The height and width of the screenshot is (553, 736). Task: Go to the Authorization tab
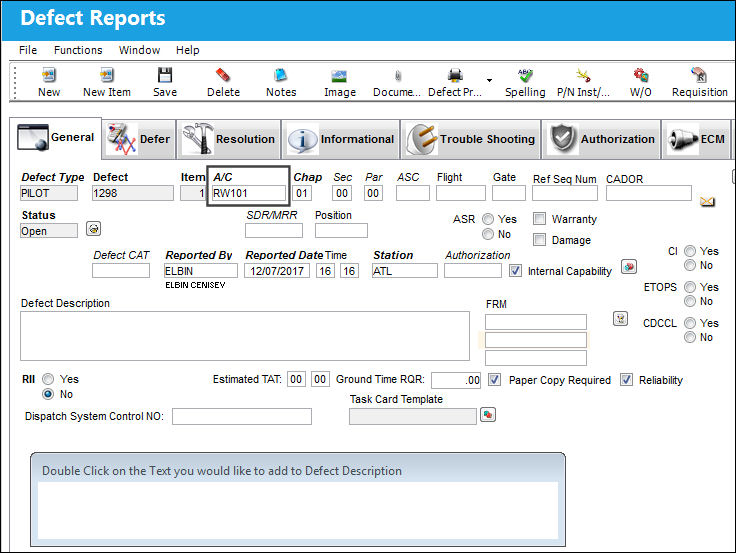pyautogui.click(x=601, y=139)
